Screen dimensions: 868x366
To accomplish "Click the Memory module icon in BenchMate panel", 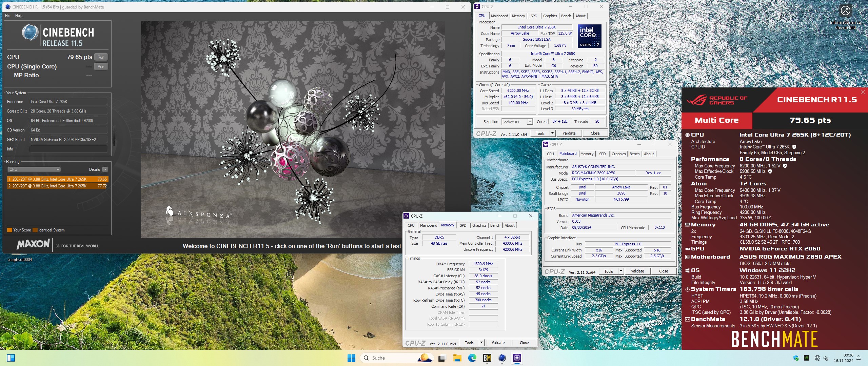I will 687,225.
